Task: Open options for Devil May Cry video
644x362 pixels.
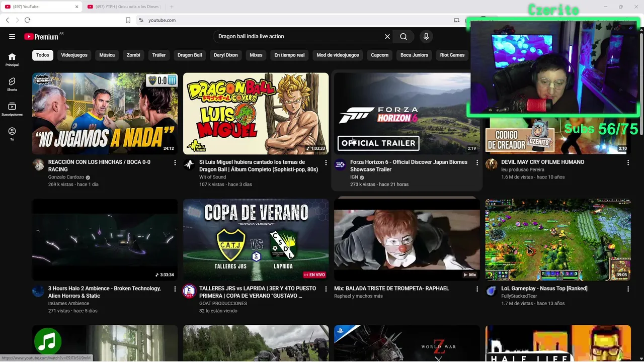Action: [628, 162]
